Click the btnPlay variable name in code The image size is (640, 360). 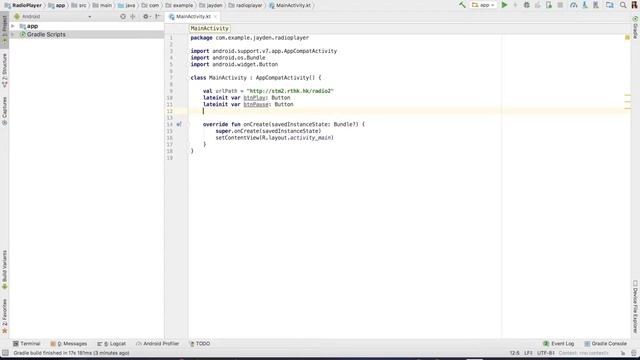click(x=254, y=98)
